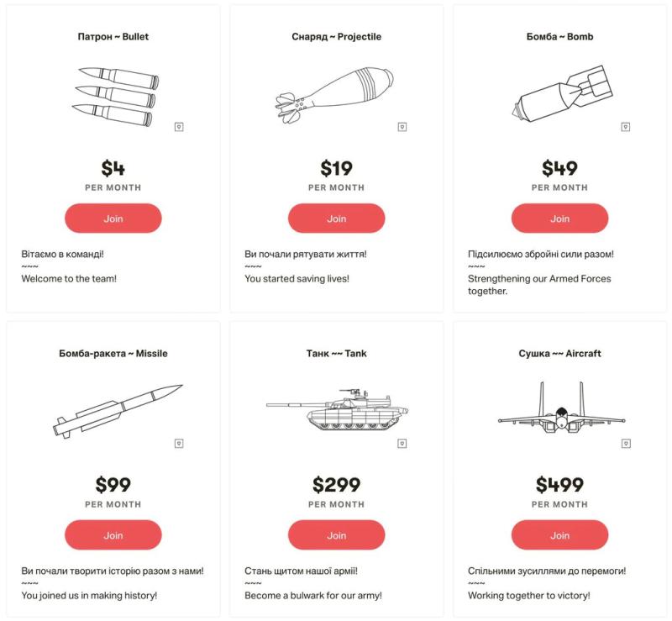672x621 pixels.
Task: Click the "Сушка ~~ Aircraft" tier title
Action: click(x=559, y=354)
